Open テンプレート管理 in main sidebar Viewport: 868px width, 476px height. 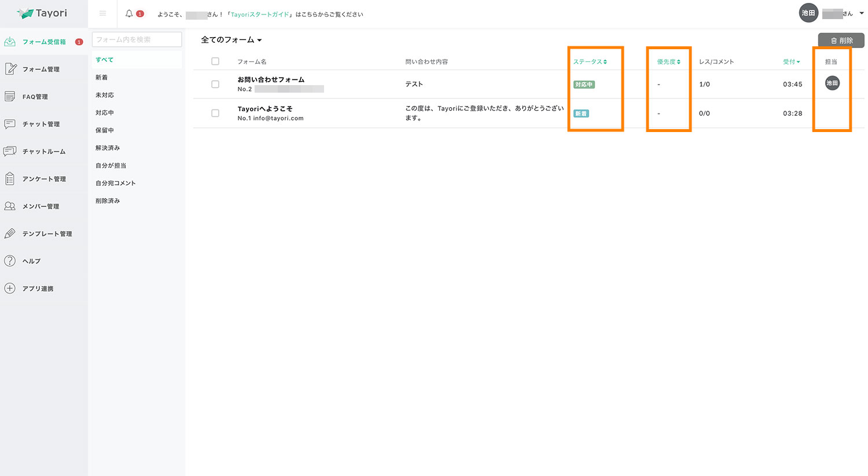pyautogui.click(x=44, y=233)
